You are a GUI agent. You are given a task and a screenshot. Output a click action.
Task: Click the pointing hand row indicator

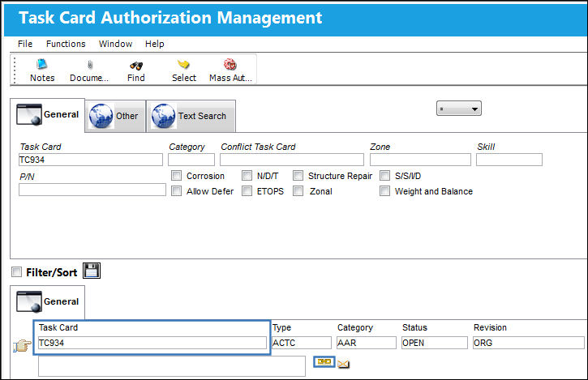[x=22, y=345]
